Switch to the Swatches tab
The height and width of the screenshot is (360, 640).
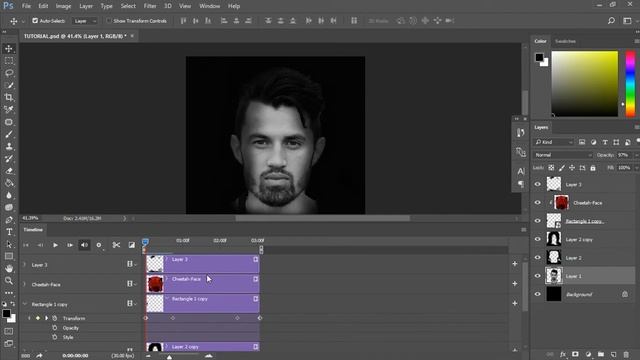coord(565,41)
